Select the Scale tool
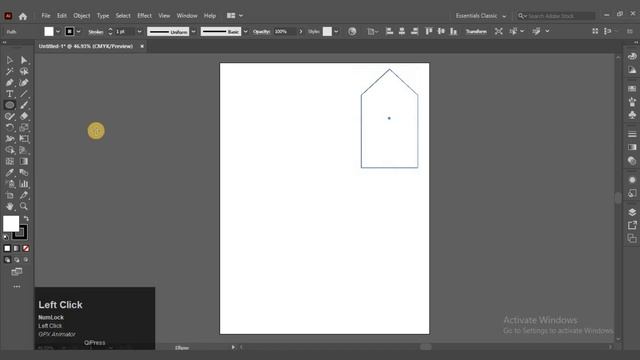Image resolution: width=640 pixels, height=360 pixels. point(24,128)
